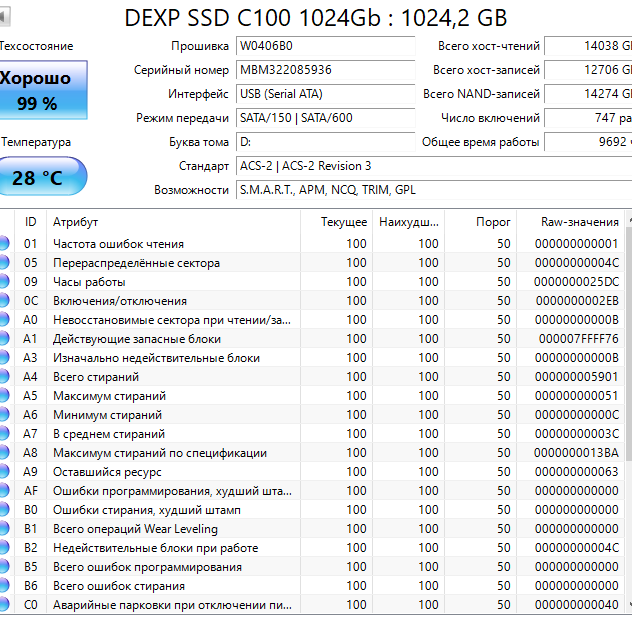Click the power-on count value 747
Image resolution: width=632 pixels, height=621 pixels.
point(588,118)
